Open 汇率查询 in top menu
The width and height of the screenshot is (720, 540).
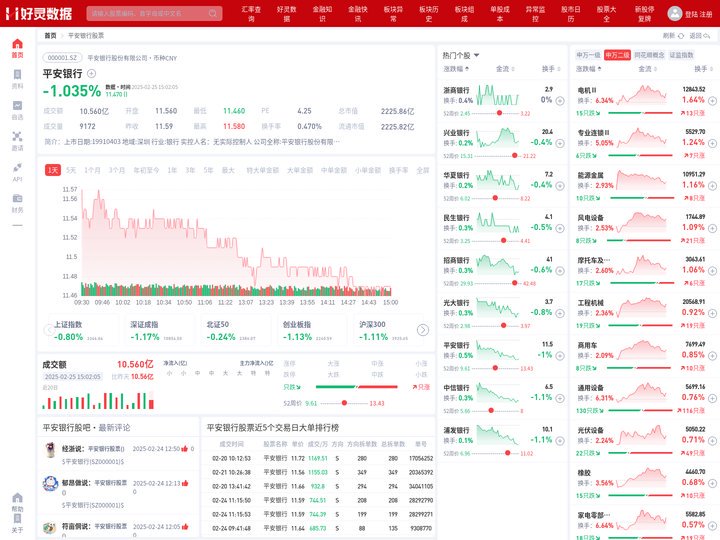click(x=251, y=14)
